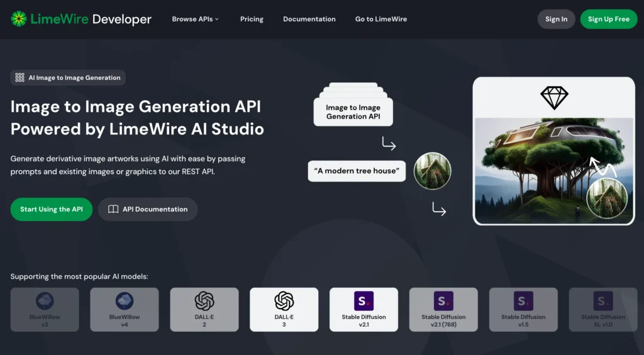Click the Sign Up Free button
The image size is (644, 355).
(x=608, y=19)
